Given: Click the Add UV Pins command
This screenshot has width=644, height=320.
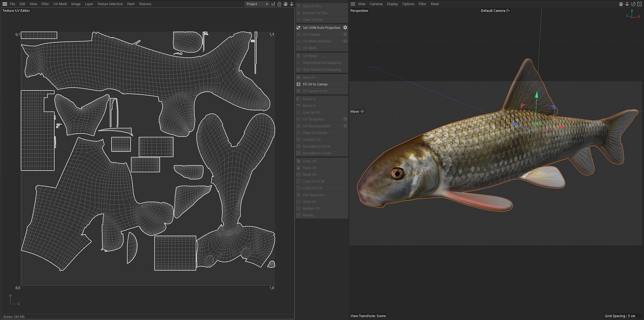Looking at the screenshot, I should [x=322, y=6].
